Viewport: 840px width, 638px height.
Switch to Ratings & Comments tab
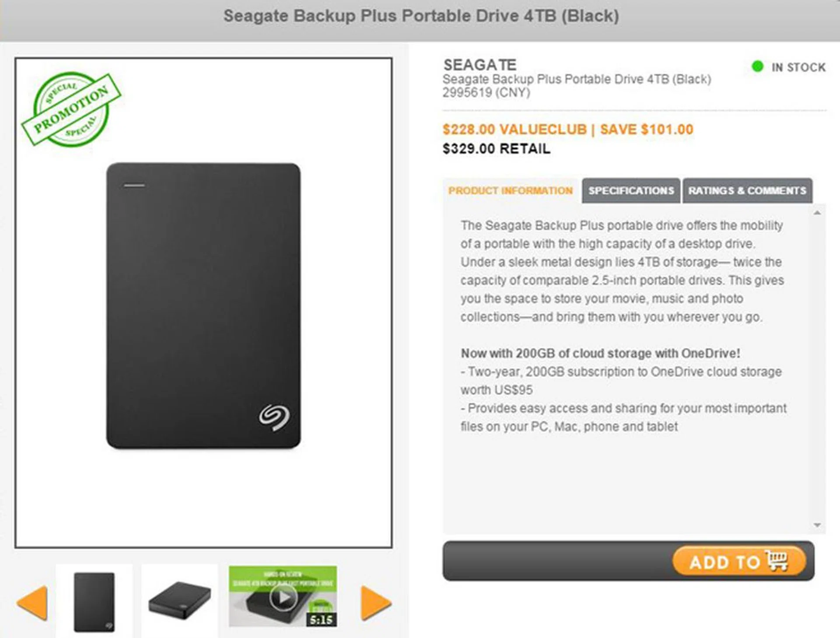747,191
